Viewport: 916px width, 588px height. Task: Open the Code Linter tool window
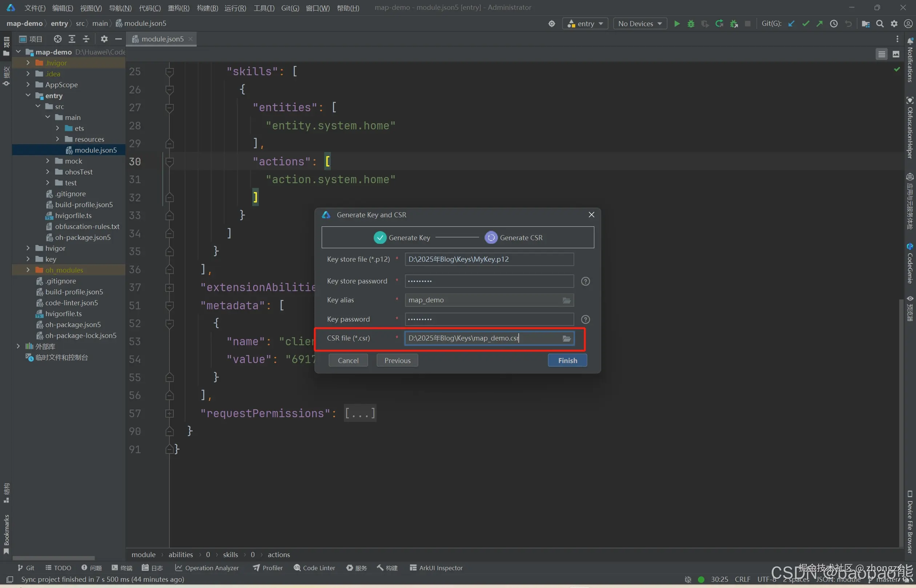tap(314, 568)
